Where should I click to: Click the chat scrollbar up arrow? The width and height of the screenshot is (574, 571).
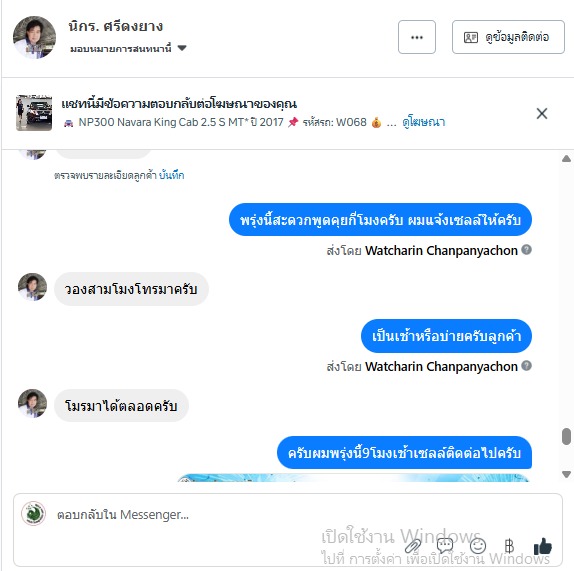pos(566,159)
